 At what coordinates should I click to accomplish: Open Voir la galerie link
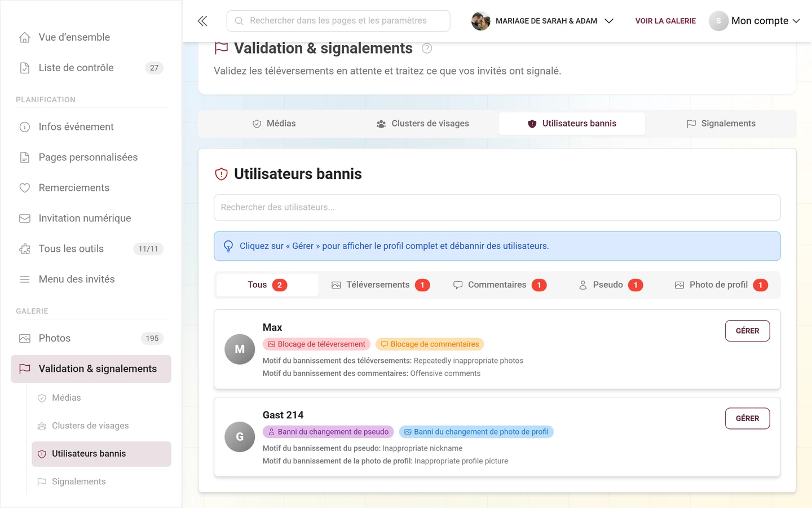pyautogui.click(x=665, y=21)
